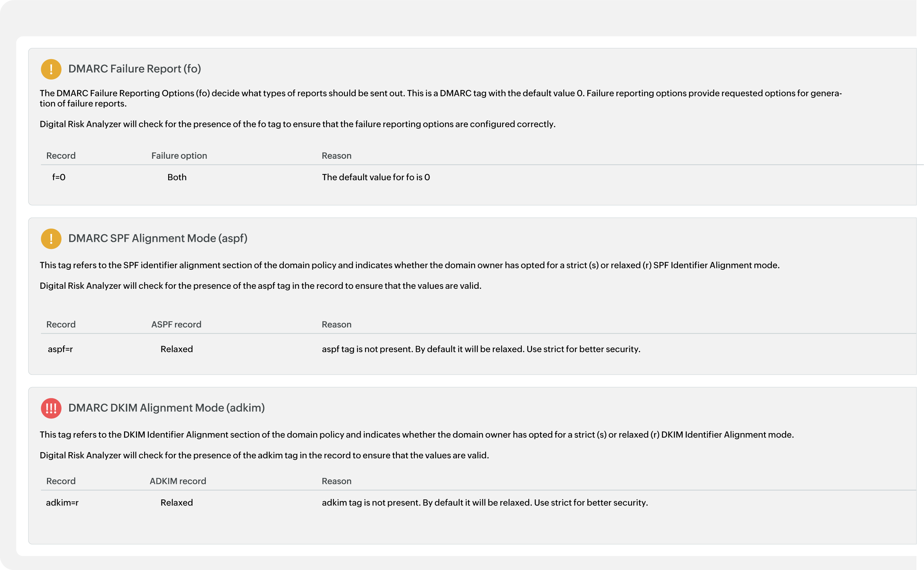Select the Both failure option value

tap(177, 177)
